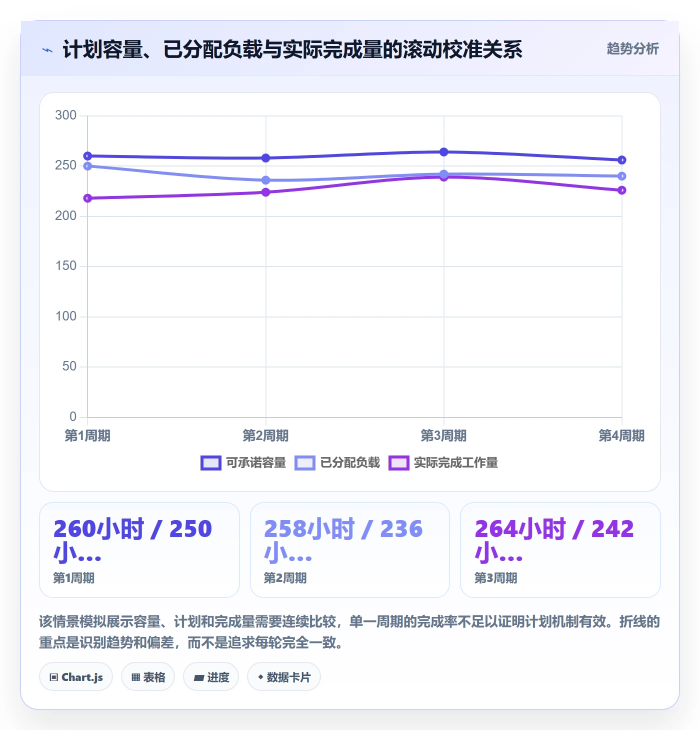This screenshot has width=700, height=730.
Task: Open the 趋势分析 label in the header
Action: (632, 48)
